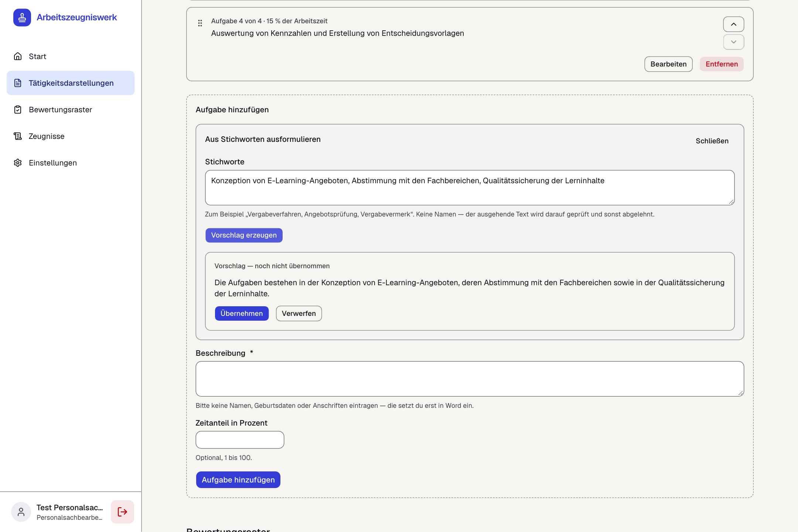Focus the Stichworte text area
The height and width of the screenshot is (532, 798).
coord(470,188)
